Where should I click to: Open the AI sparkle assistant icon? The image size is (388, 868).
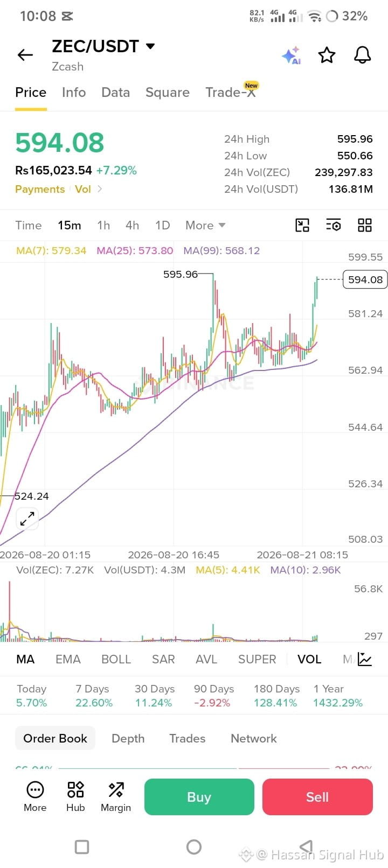pos(292,55)
